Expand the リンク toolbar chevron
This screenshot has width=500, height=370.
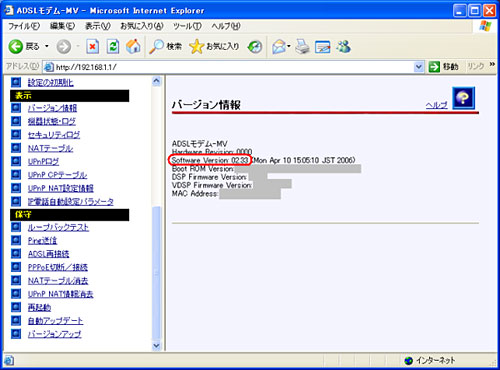tap(492, 65)
